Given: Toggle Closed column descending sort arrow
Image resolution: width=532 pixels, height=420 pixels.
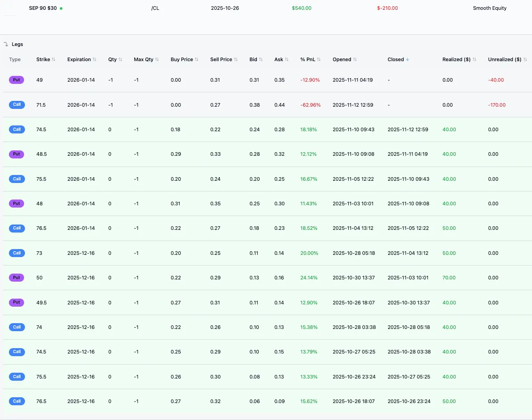Looking at the screenshot, I should 408,59.
